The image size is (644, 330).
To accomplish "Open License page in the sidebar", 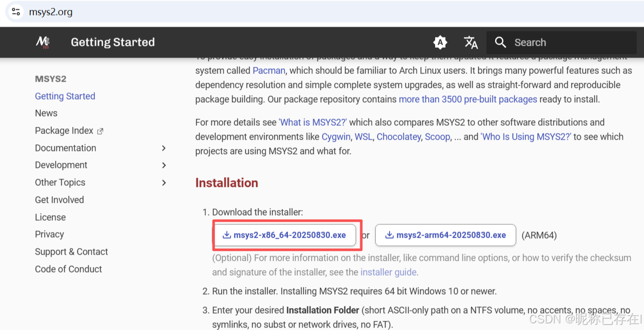I will [50, 217].
